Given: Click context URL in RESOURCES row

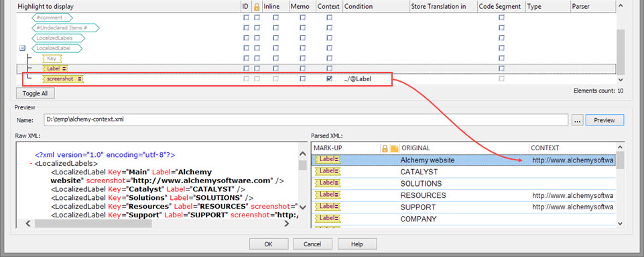Looking at the screenshot, I should tap(572, 195).
